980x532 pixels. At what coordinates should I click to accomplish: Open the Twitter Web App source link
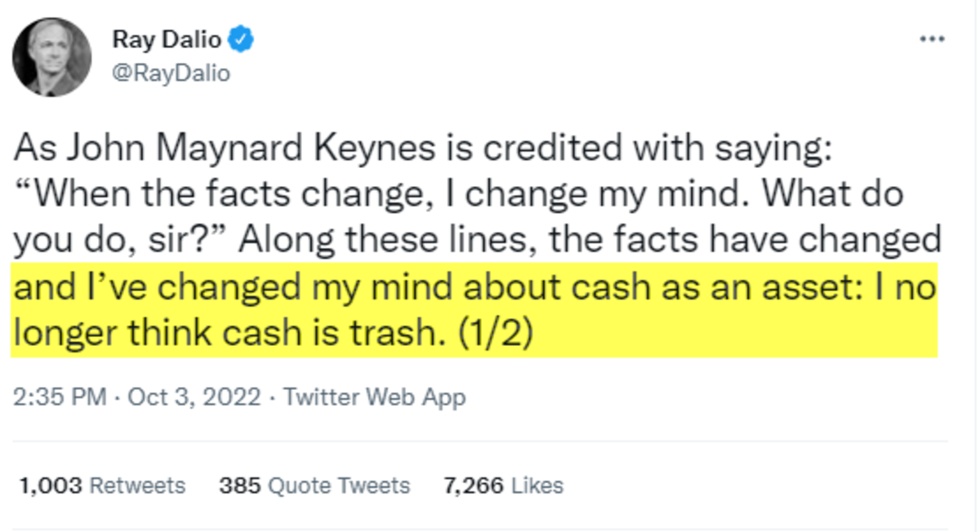point(374,397)
